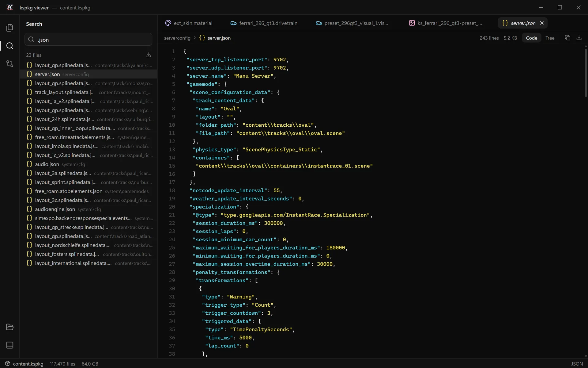
Task: Download server.json file icon
Action: click(579, 38)
